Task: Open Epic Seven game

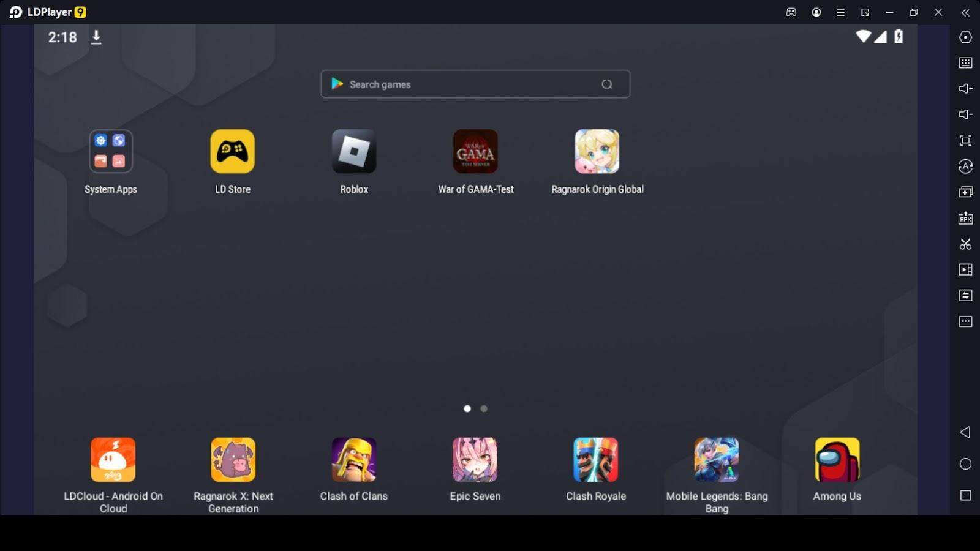Action: pyautogui.click(x=475, y=460)
